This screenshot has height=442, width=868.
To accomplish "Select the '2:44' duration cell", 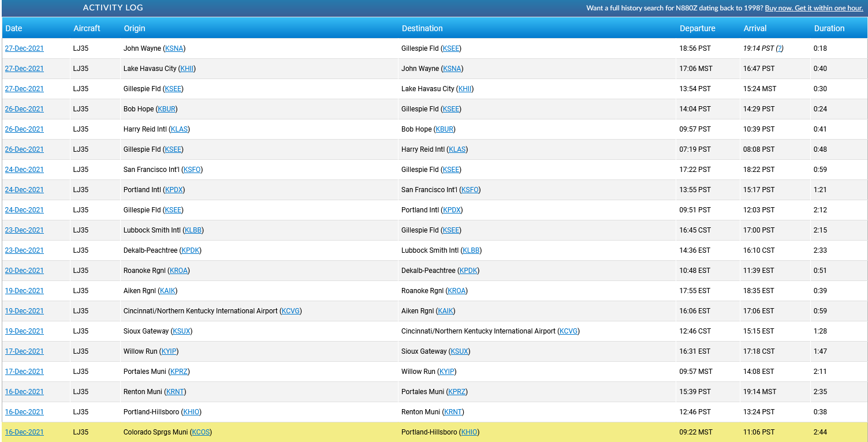I will click(820, 432).
